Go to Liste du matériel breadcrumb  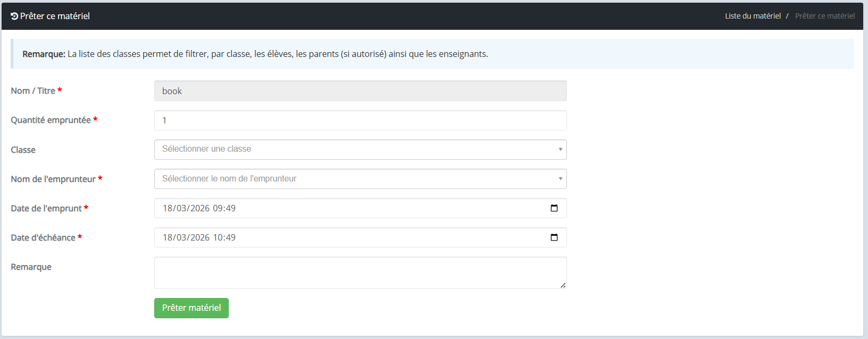(753, 16)
